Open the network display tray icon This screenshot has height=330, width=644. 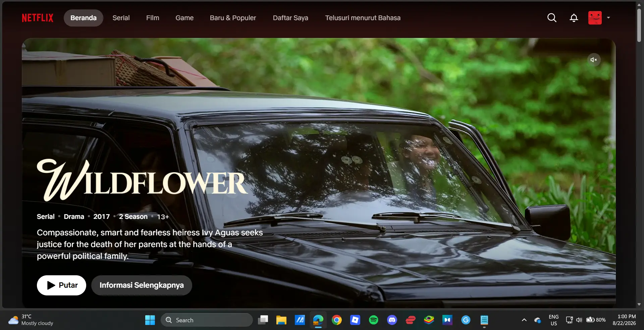[569, 320]
